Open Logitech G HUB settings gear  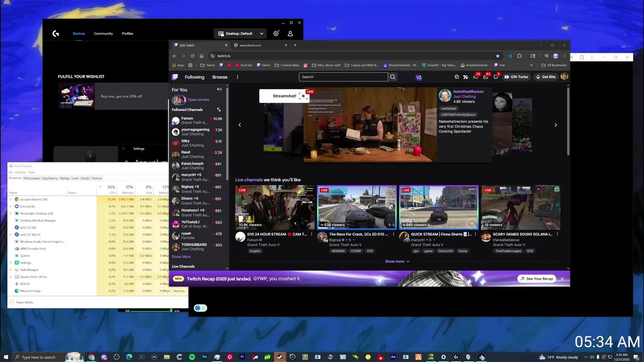[276, 33]
